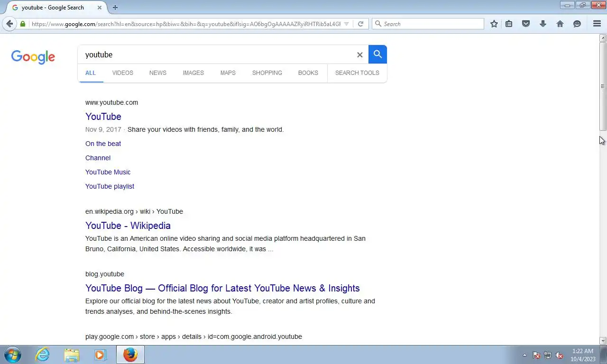The height and width of the screenshot is (364, 607).
Task: Switch to the BOOKS tab
Action: [x=308, y=73]
